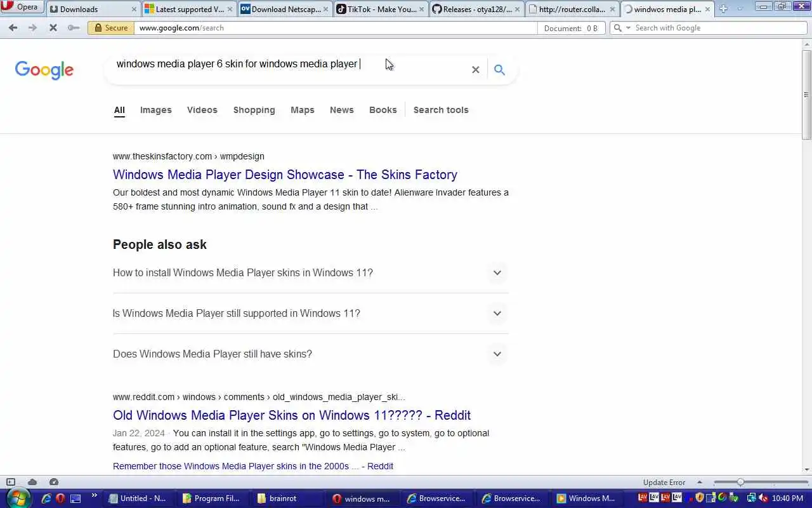Click the scrollbar down arrow
Screen dimensions: 812x508
point(807,470)
